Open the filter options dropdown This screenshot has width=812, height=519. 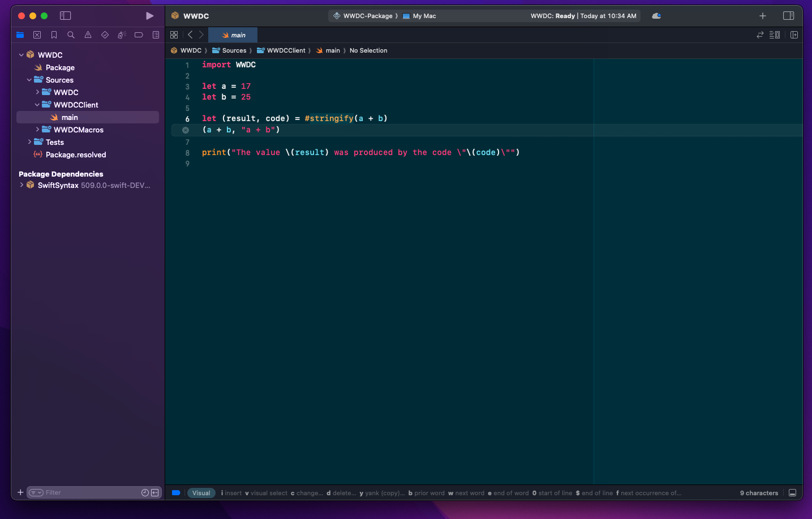(36, 492)
